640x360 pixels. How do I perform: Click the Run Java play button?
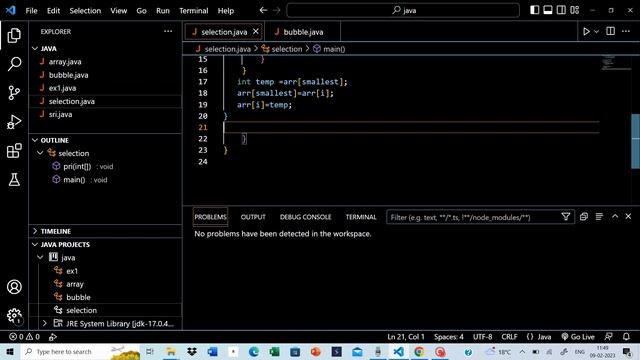(x=586, y=31)
